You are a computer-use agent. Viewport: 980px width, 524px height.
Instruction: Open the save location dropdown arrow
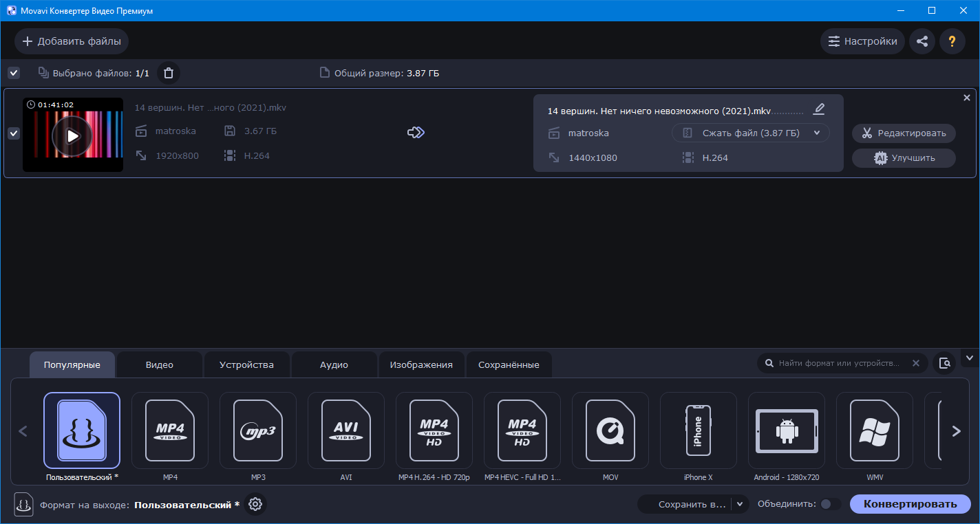(x=740, y=504)
